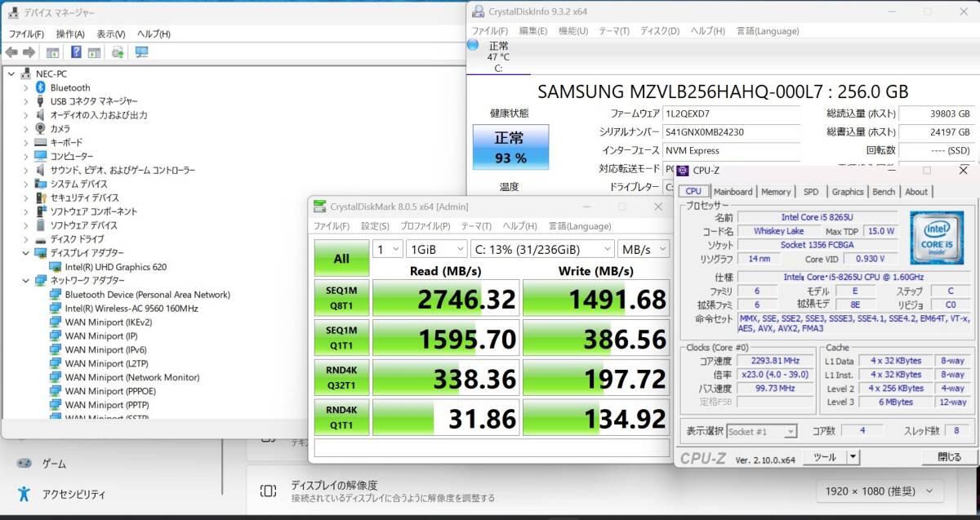This screenshot has width=980, height=520.
Task: Click the SEQ1M Q1T1 test button
Action: [x=341, y=337]
